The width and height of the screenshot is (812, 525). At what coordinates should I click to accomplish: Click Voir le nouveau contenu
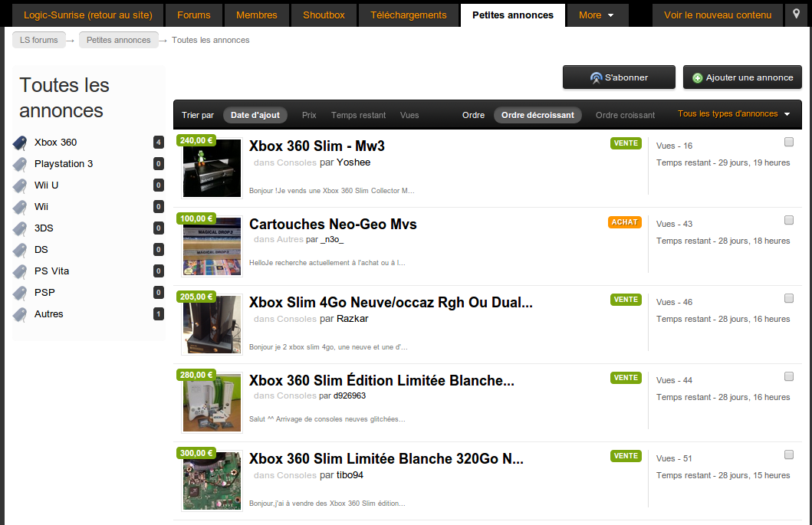pyautogui.click(x=718, y=15)
